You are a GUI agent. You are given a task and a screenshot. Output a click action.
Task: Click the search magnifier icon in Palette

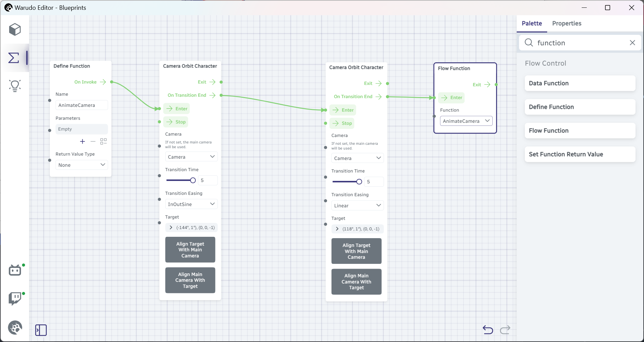point(529,43)
